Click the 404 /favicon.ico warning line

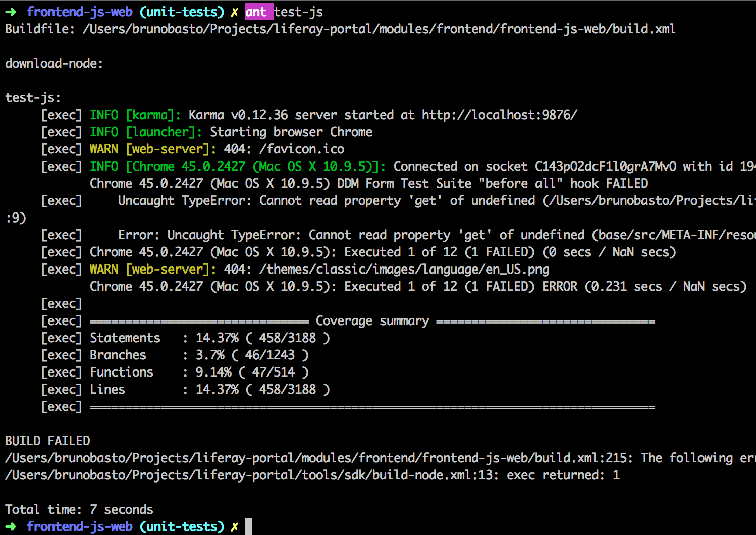[217, 149]
